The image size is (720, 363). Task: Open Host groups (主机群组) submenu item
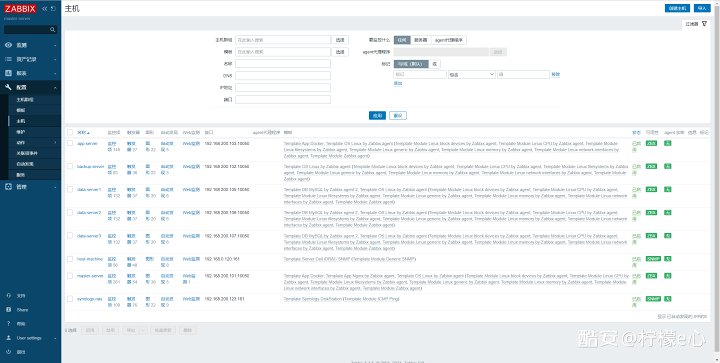(x=25, y=99)
